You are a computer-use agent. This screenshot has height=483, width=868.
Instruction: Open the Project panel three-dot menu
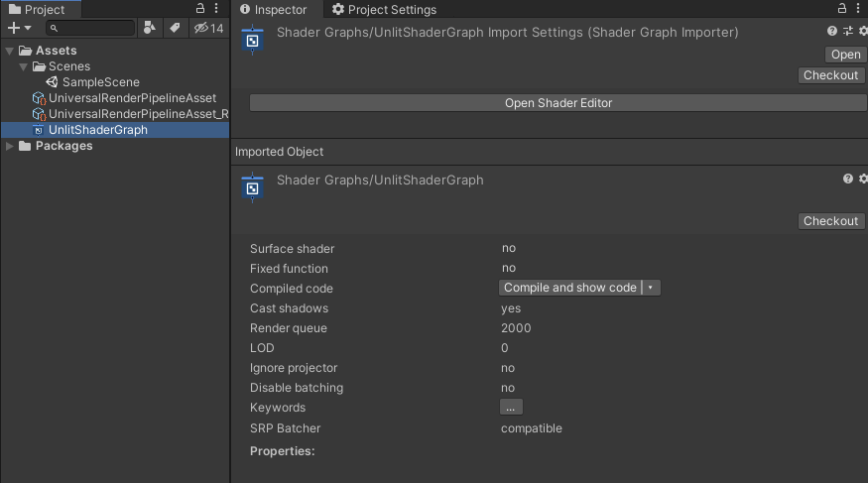coord(216,8)
